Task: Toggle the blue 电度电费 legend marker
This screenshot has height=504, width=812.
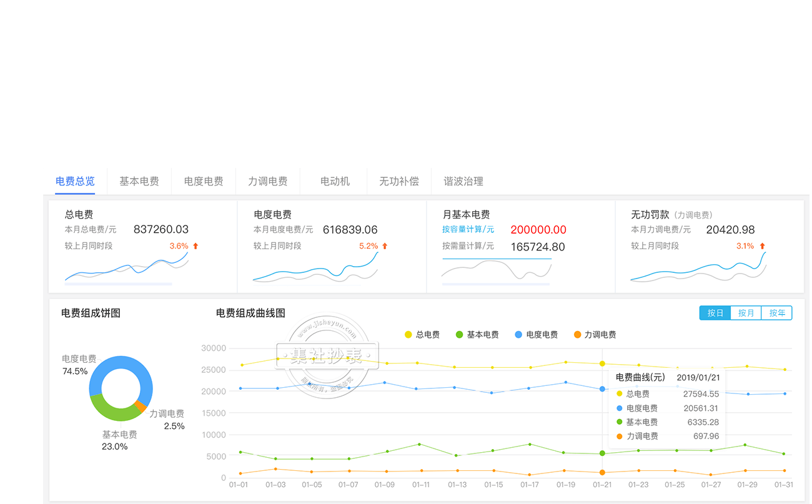Action: click(518, 335)
